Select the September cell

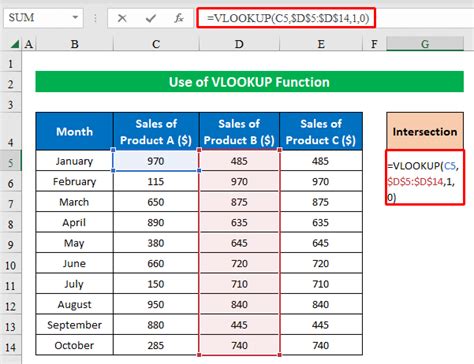coord(74,325)
